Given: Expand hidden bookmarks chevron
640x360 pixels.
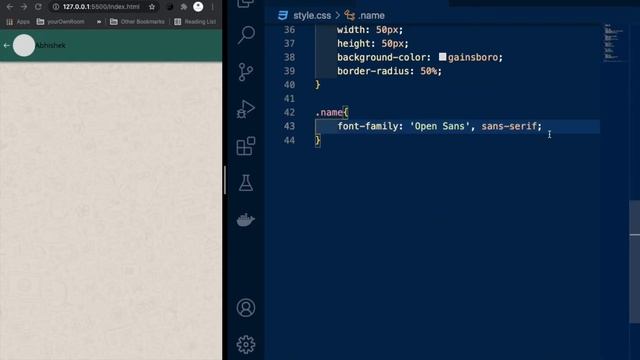Looking at the screenshot, I should tap(99, 22).
